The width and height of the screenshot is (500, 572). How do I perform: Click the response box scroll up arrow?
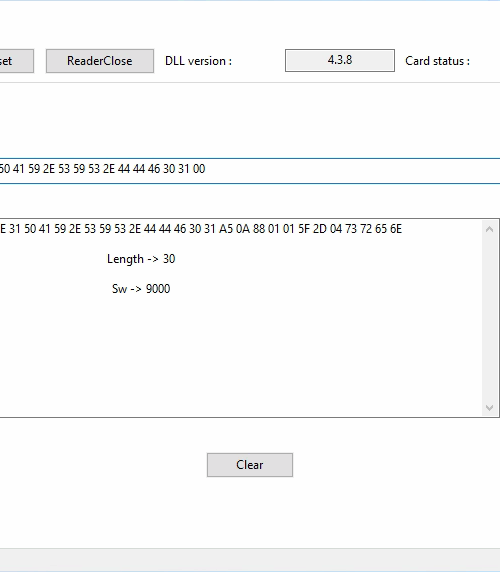[x=489, y=229]
